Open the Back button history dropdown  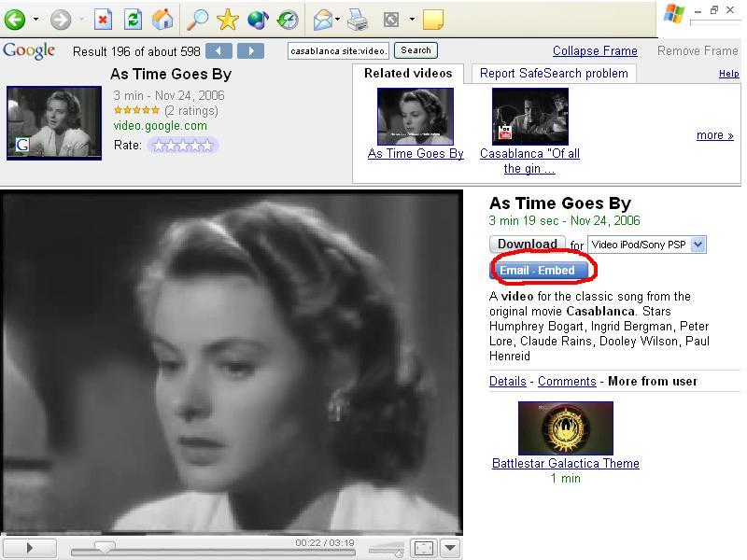pos(35,20)
